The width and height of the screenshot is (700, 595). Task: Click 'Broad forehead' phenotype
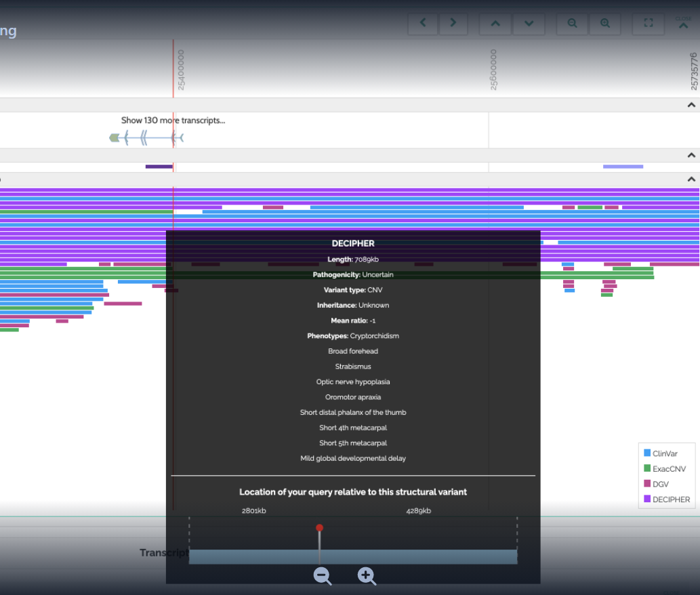(353, 351)
